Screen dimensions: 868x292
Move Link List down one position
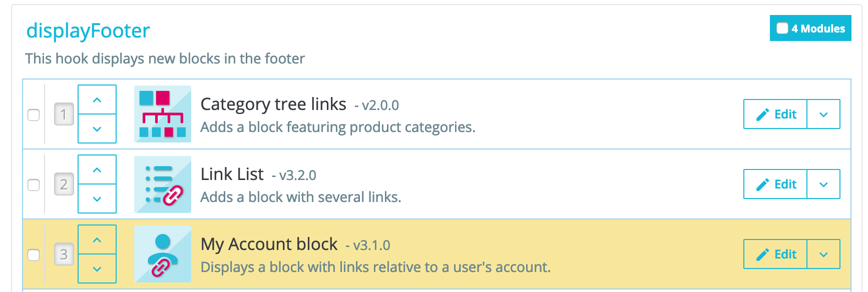(97, 198)
